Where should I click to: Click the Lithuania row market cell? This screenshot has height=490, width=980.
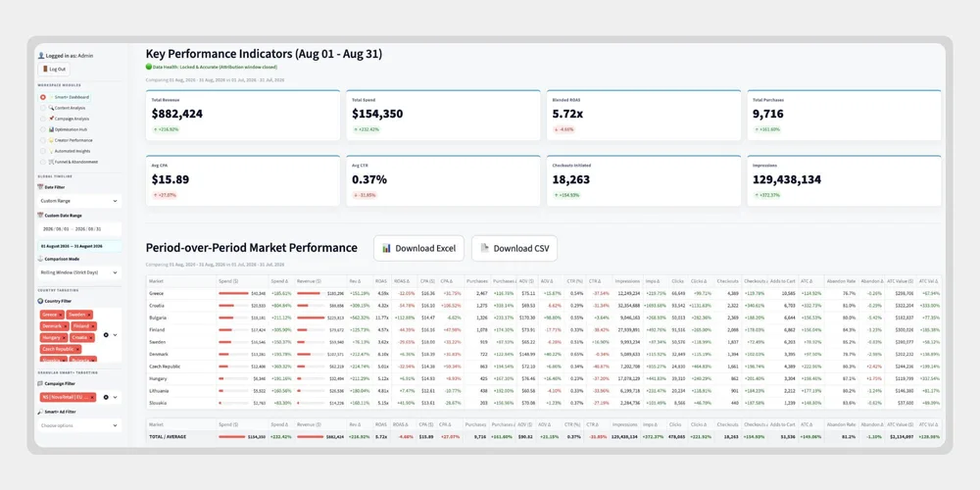[x=181, y=391]
